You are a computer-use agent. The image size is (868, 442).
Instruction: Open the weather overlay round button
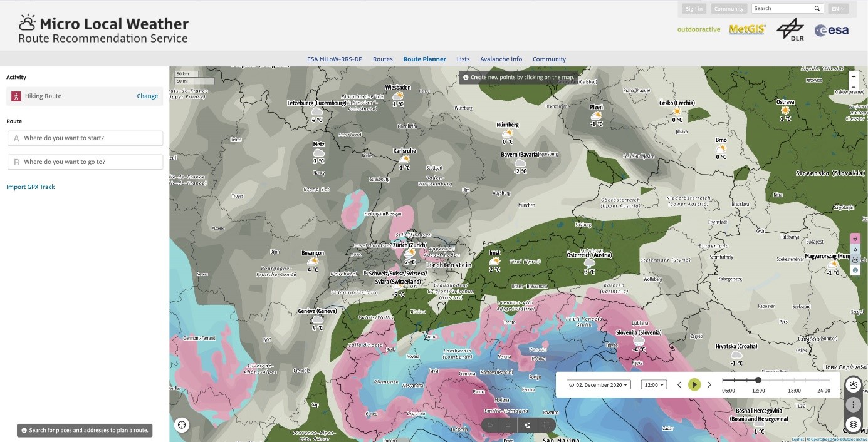853,384
